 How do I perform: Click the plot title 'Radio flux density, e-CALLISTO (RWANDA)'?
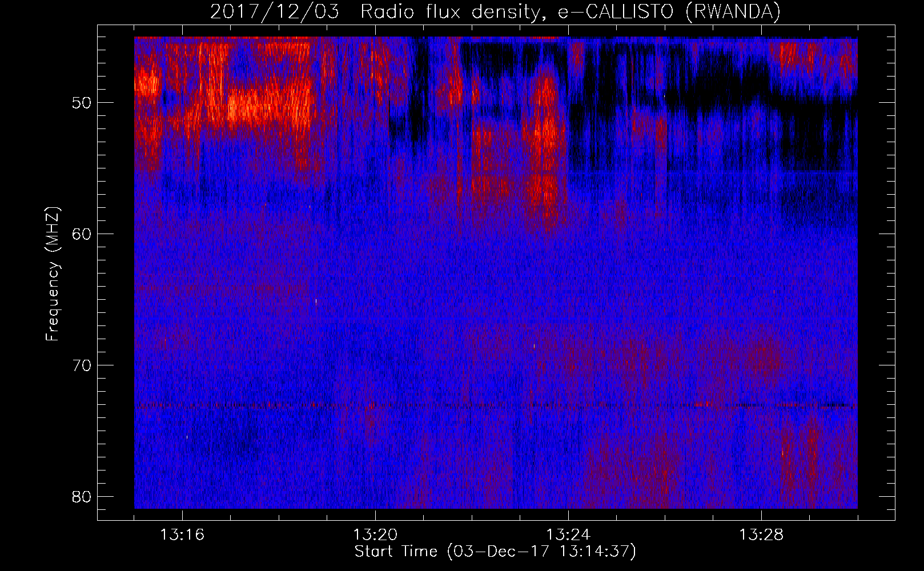point(571,12)
